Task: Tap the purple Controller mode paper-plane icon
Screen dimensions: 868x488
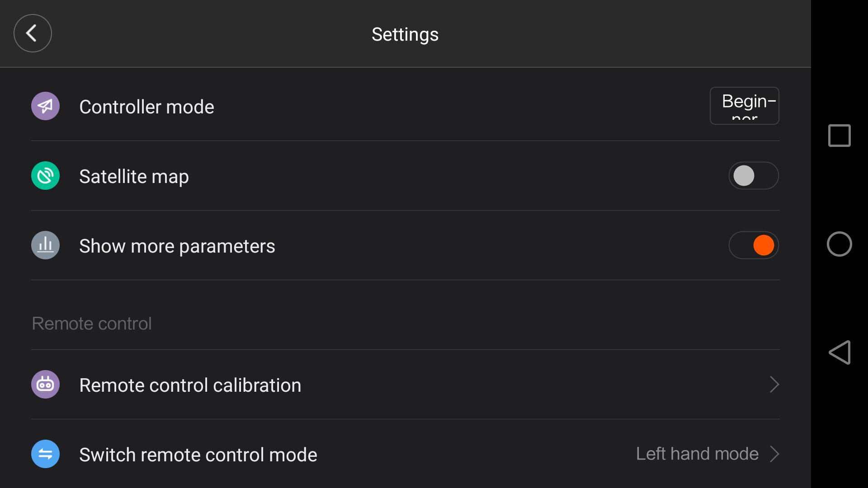Action: (x=45, y=106)
